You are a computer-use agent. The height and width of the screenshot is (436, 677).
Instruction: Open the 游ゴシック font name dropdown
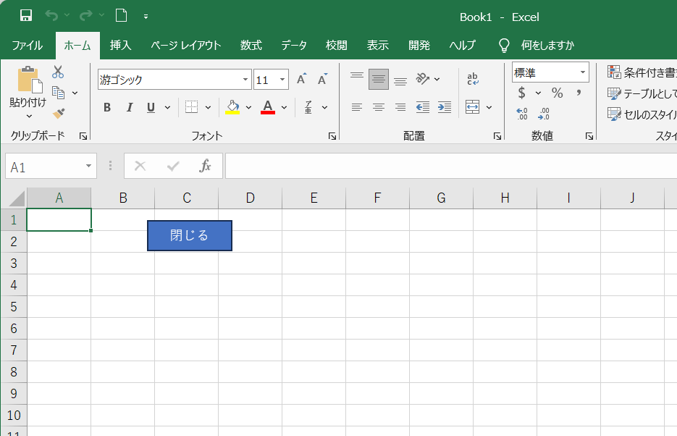point(245,79)
